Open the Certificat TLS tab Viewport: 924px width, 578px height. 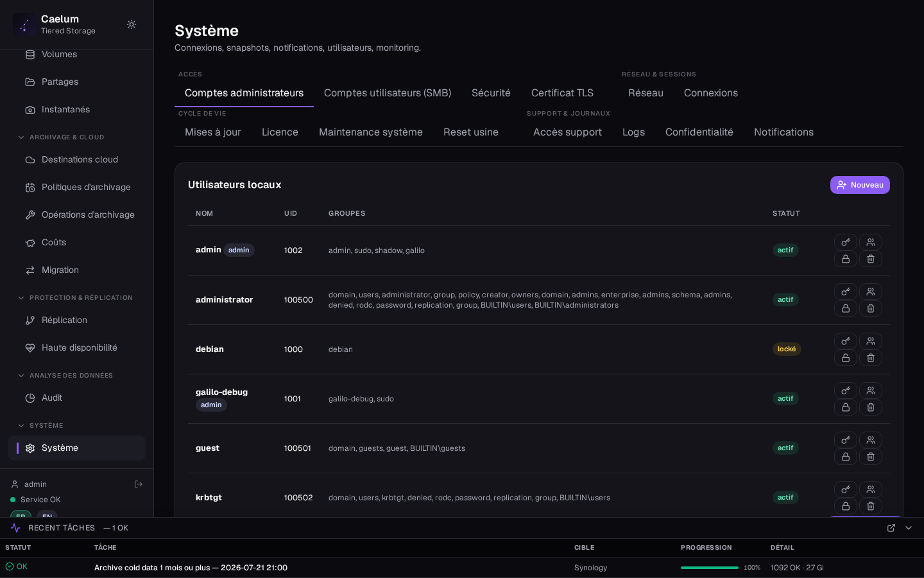(562, 93)
